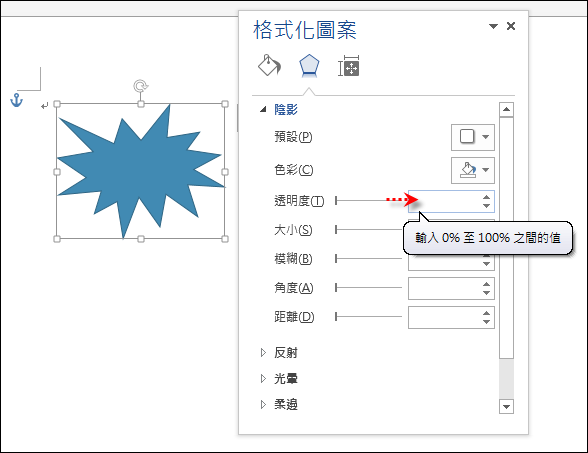The image size is (588, 453).
Task: Decrease 模糊 with the down spinner arrow
Action: pos(486,264)
